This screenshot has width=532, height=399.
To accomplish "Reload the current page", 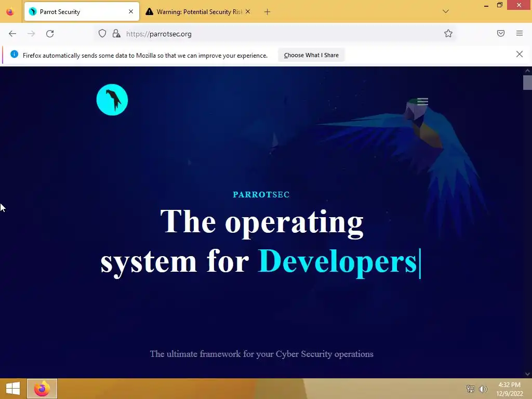I will 50,34.
